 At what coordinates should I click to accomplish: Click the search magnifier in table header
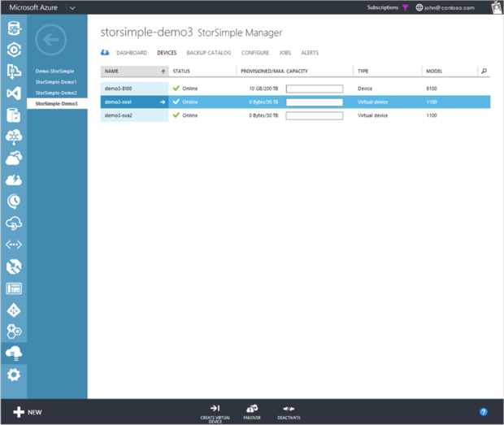[484, 71]
